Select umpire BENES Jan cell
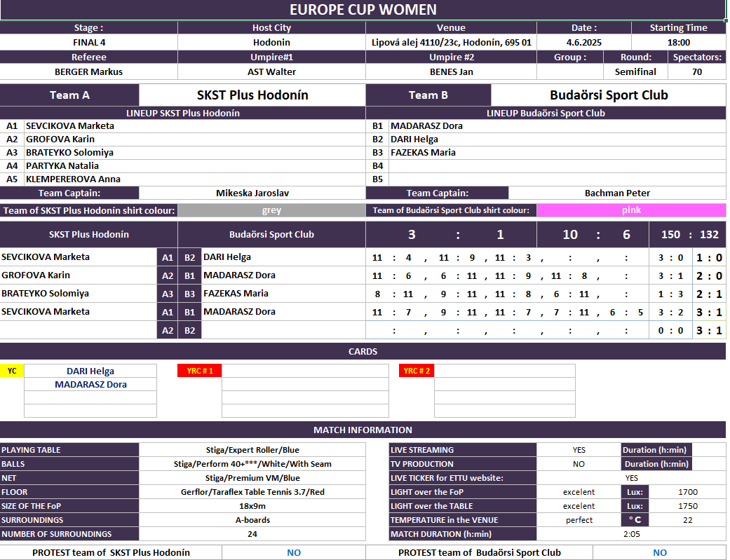This screenshot has width=730, height=560. (451, 71)
